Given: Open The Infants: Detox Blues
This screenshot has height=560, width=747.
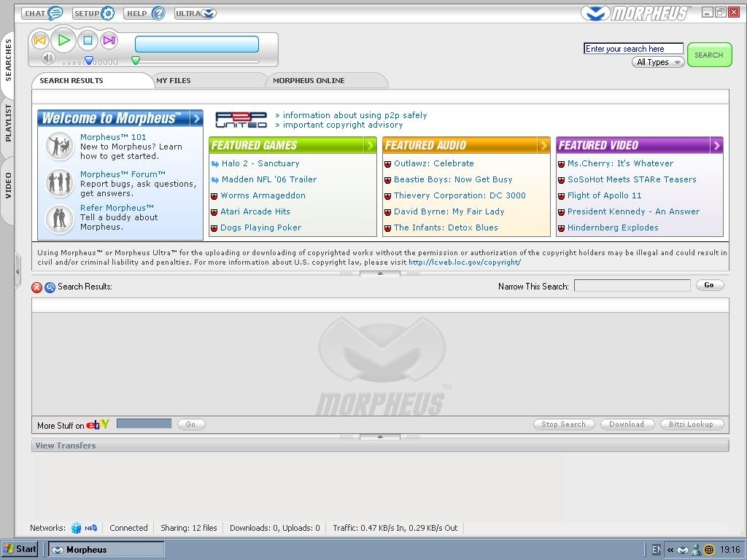Looking at the screenshot, I should tap(446, 227).
